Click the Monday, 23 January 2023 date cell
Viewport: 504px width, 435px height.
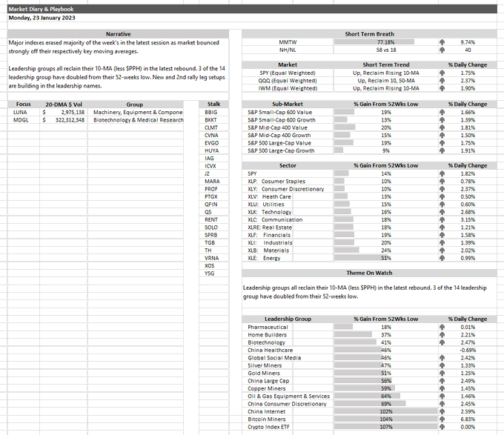[42, 18]
